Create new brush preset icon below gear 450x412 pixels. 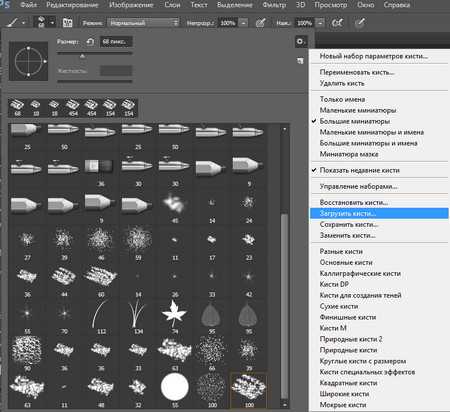coord(300,61)
